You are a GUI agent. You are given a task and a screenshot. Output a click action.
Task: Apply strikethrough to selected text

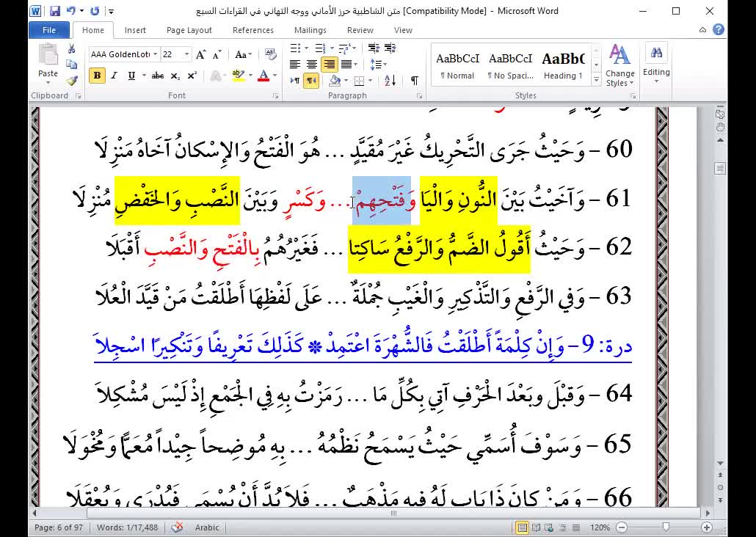point(157,76)
